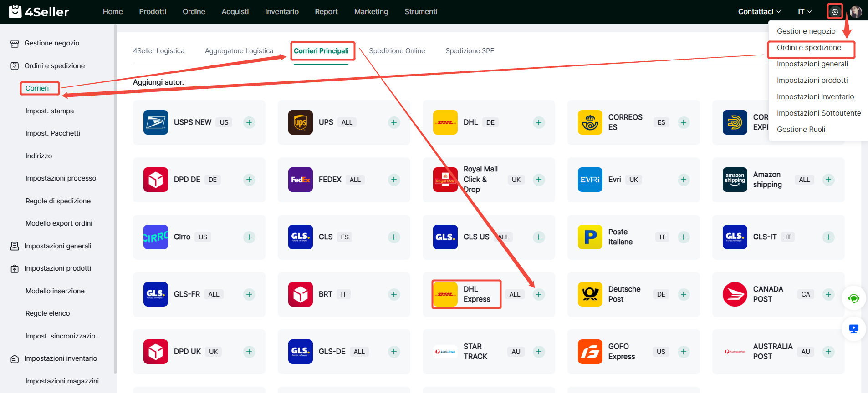Add the Poste Italiane carrier
The width and height of the screenshot is (868, 393).
point(683,237)
